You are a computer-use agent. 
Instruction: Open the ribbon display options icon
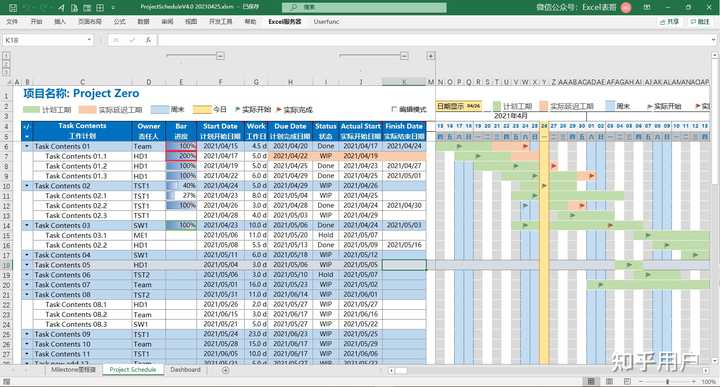647,7
